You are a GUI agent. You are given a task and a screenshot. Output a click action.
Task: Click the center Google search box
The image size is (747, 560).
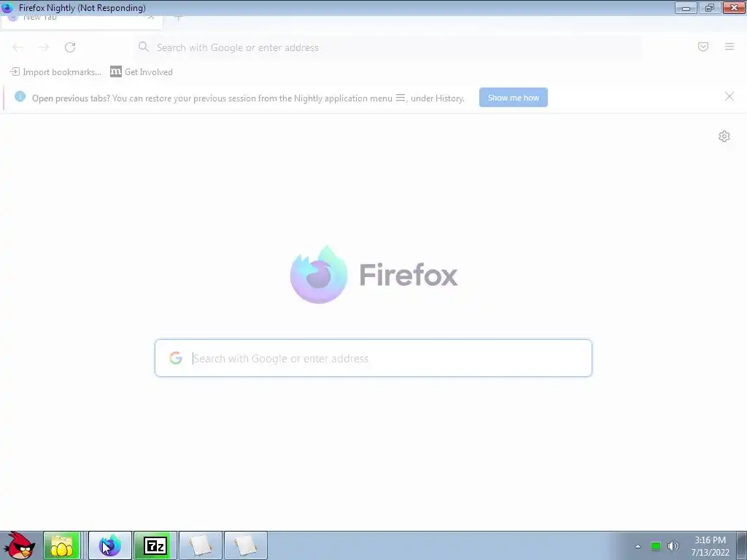click(373, 358)
